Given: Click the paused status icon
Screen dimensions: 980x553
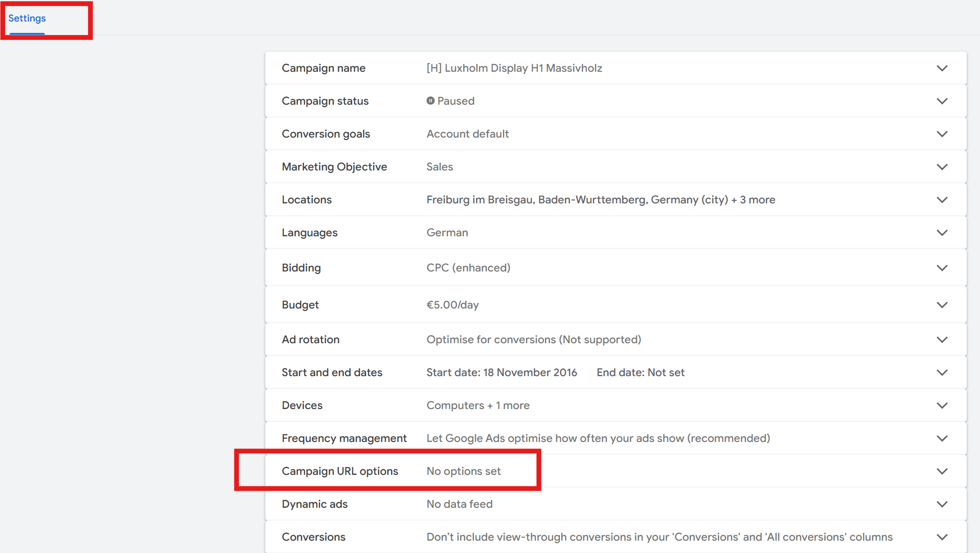Looking at the screenshot, I should click(430, 101).
